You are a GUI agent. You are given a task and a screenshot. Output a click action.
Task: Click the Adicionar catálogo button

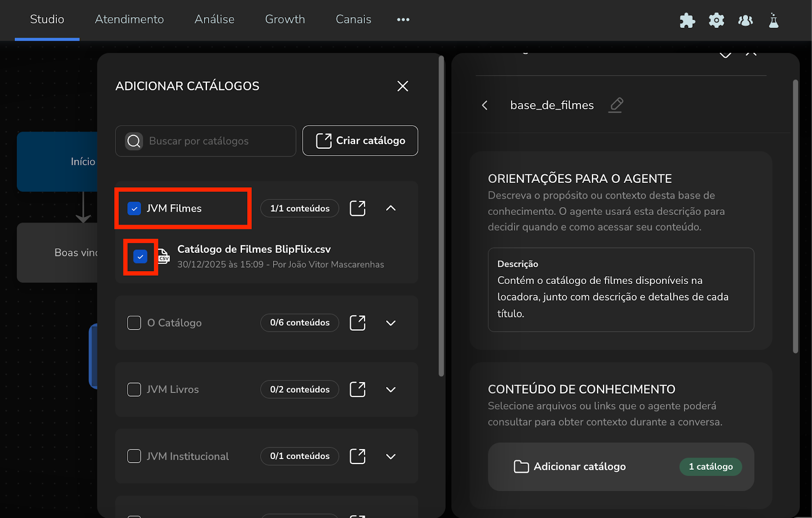(x=579, y=467)
